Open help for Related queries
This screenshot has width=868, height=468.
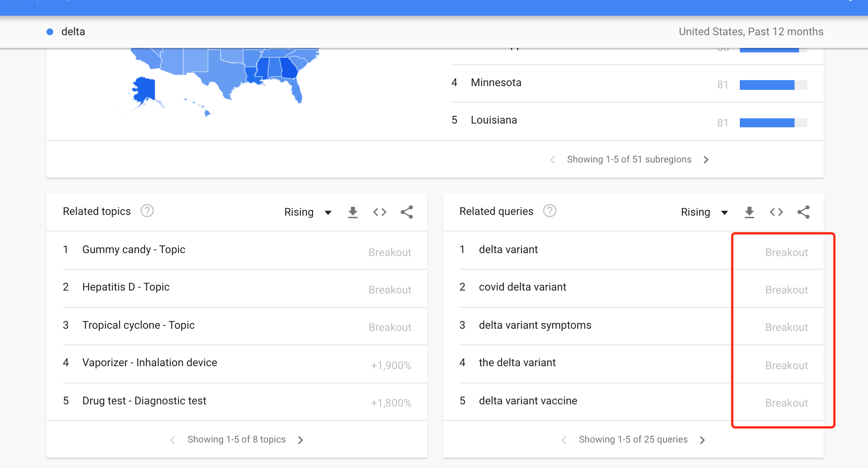coord(549,211)
